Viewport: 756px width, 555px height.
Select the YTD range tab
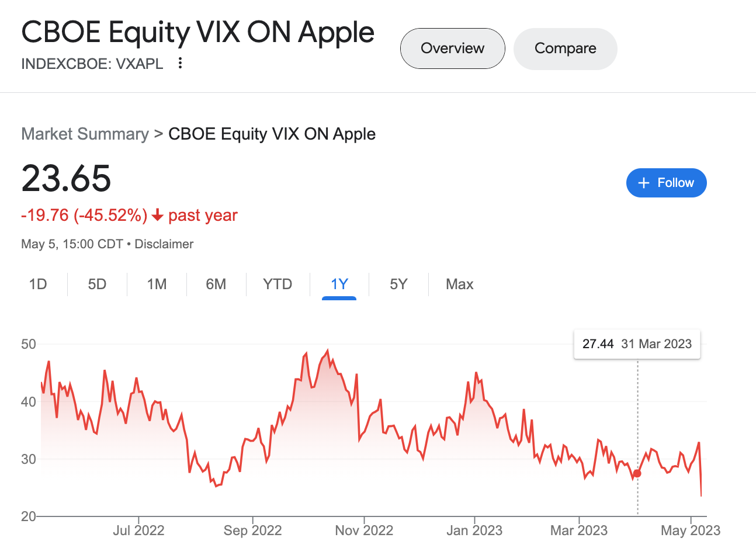[x=278, y=285]
